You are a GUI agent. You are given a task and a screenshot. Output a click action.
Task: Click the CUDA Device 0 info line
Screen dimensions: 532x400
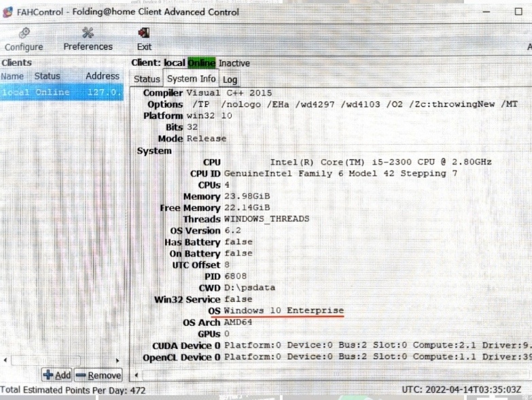[x=378, y=346]
